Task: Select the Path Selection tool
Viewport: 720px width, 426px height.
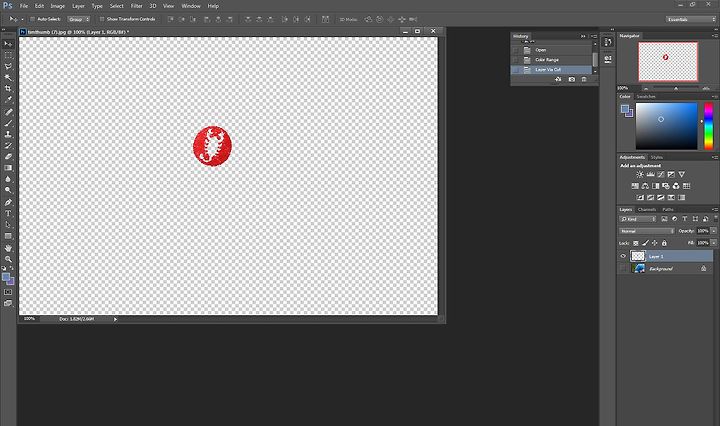Action: (8, 224)
